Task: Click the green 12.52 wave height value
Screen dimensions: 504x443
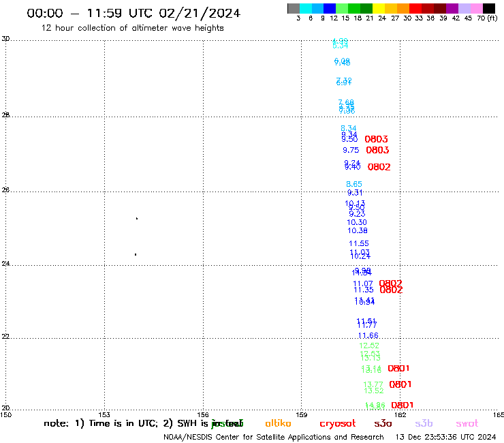Action: click(369, 346)
